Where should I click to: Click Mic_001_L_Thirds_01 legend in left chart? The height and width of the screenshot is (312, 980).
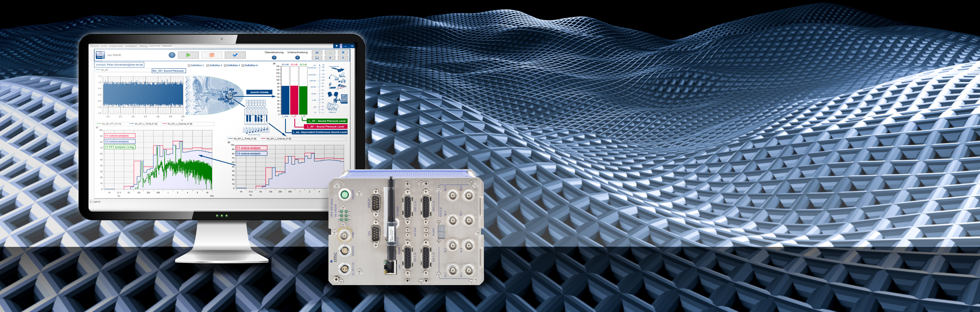[143, 124]
